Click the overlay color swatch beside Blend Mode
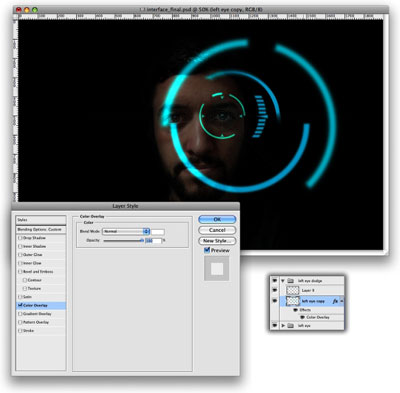400x393 pixels. pos(158,231)
